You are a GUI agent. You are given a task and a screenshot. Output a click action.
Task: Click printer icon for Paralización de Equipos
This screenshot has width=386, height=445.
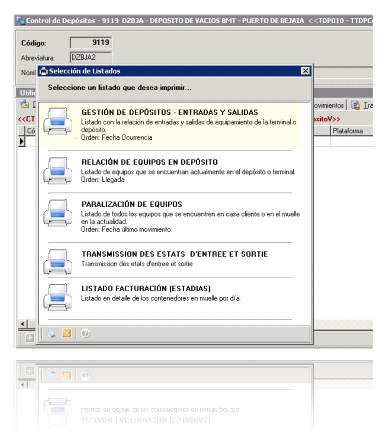pyautogui.click(x=57, y=213)
